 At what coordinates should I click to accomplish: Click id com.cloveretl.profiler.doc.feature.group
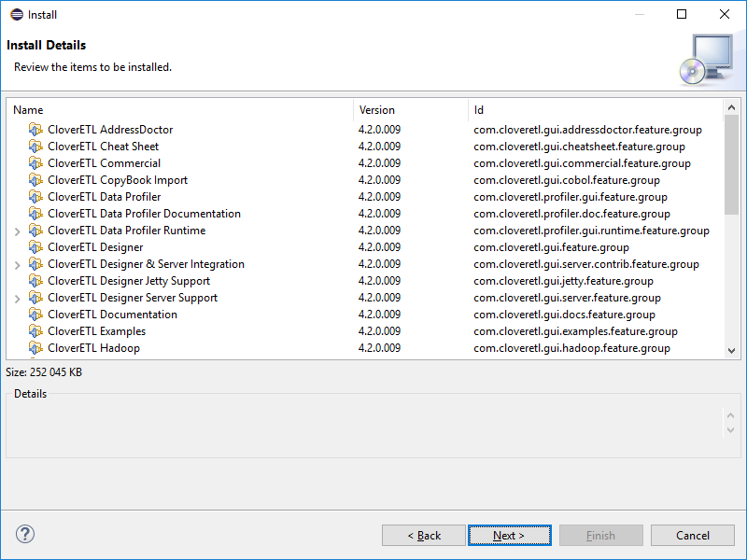point(571,214)
